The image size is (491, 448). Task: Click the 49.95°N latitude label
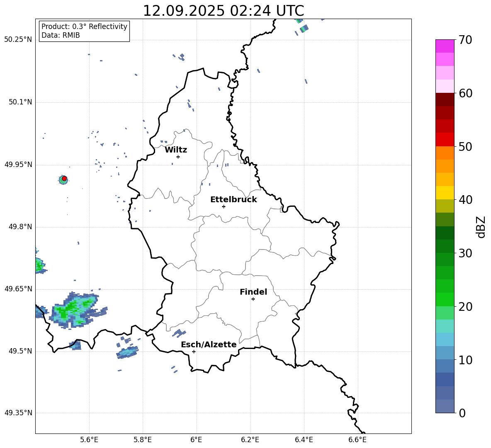click(18, 165)
